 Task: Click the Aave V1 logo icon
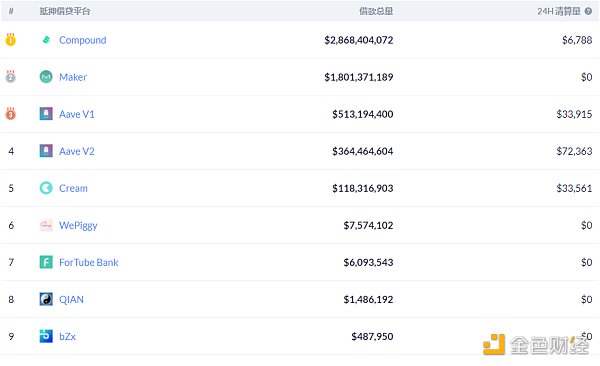[x=46, y=114]
